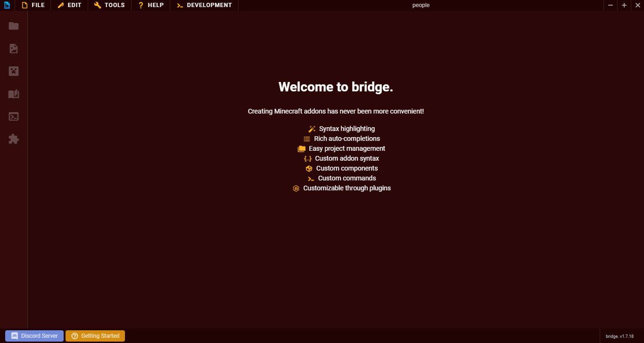Open the plugins puzzle-piece sidebar icon

coord(14,139)
